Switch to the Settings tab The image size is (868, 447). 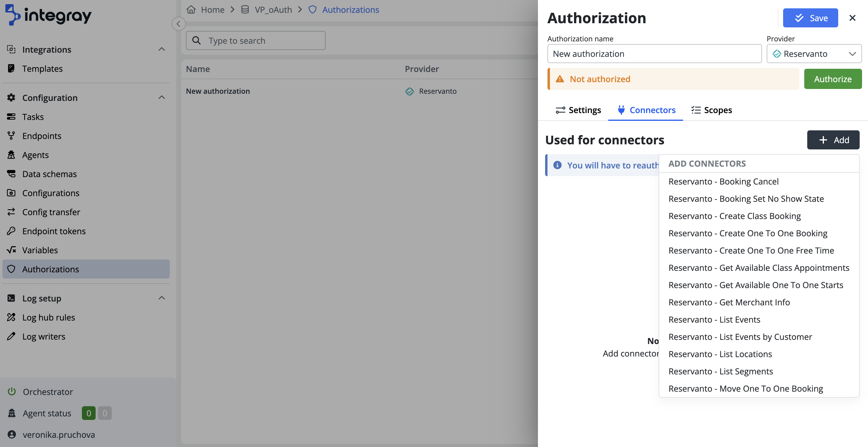click(578, 110)
